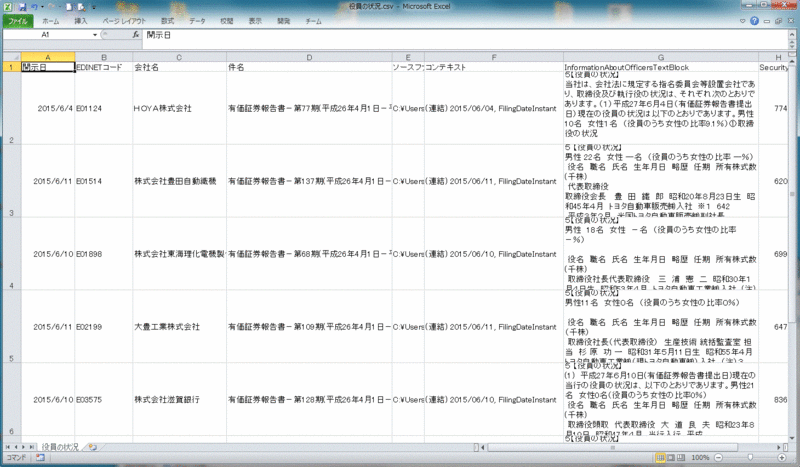Save the workbook via Quick Access toolbar
Viewport: 800px width, 467px height.
pos(22,7)
